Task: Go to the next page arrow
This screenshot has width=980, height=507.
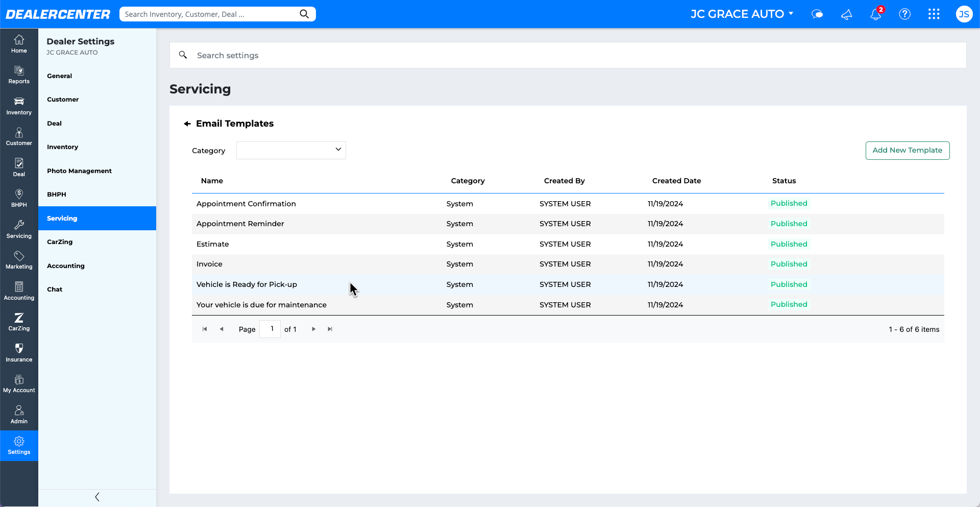Action: (x=313, y=329)
